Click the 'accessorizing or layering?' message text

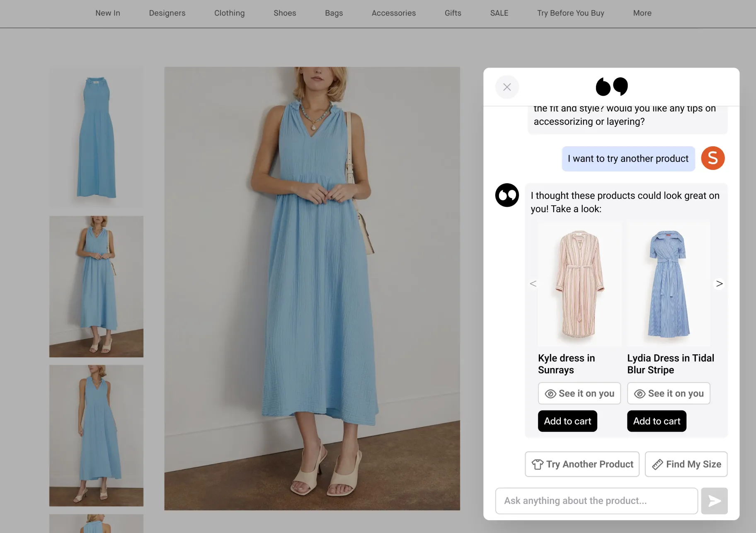point(589,121)
